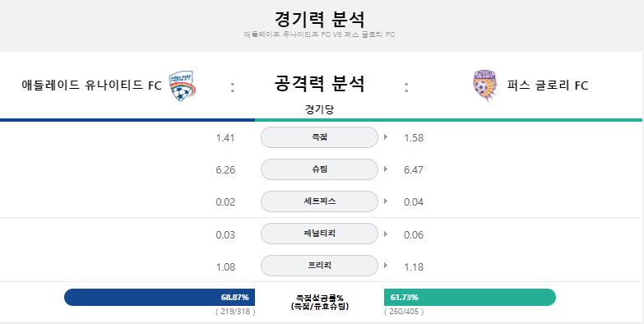Click the 애들레이드 유나이티드 FC team name
644x324 pixels.
(x=91, y=86)
